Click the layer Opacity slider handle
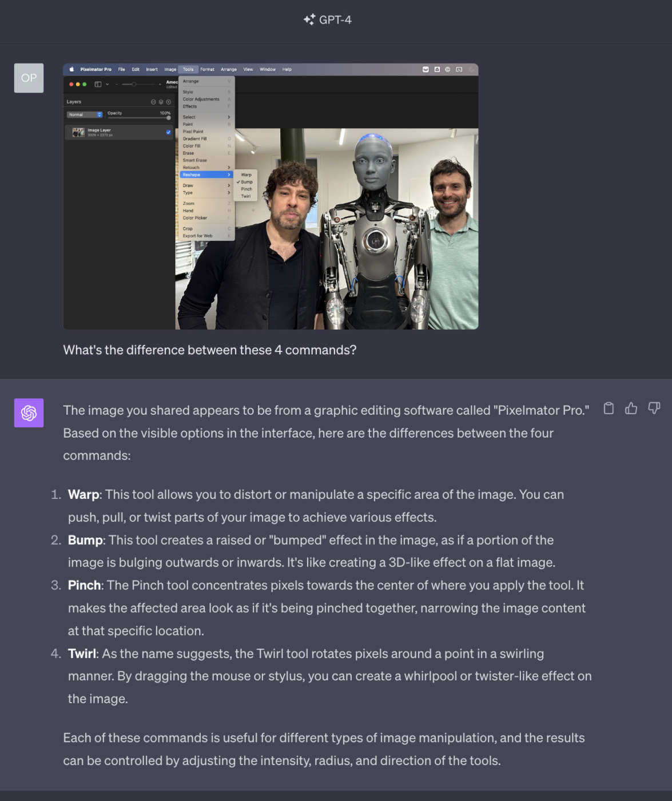The height and width of the screenshot is (801, 672). (x=168, y=118)
